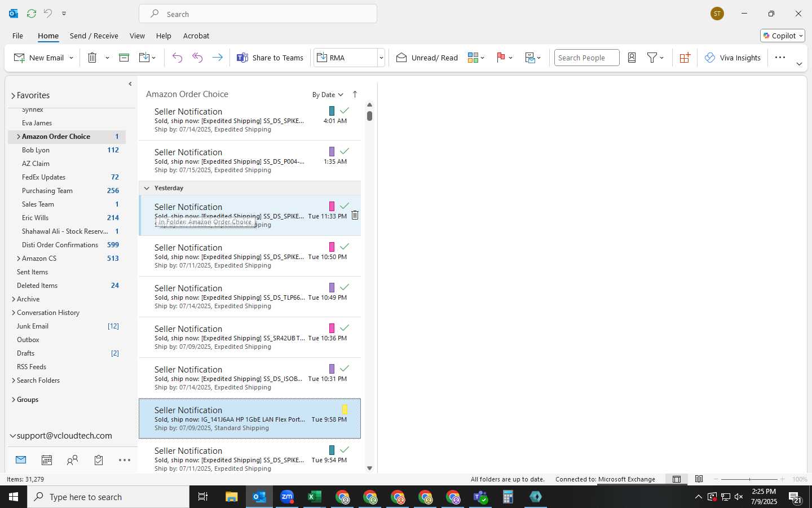
Task: Toggle the completed checkmark on Tue 10:50 PM message
Action: pyautogui.click(x=345, y=247)
